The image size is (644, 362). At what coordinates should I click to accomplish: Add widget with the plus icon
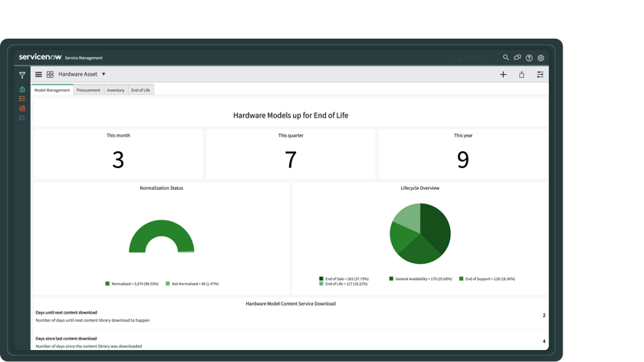tap(503, 74)
